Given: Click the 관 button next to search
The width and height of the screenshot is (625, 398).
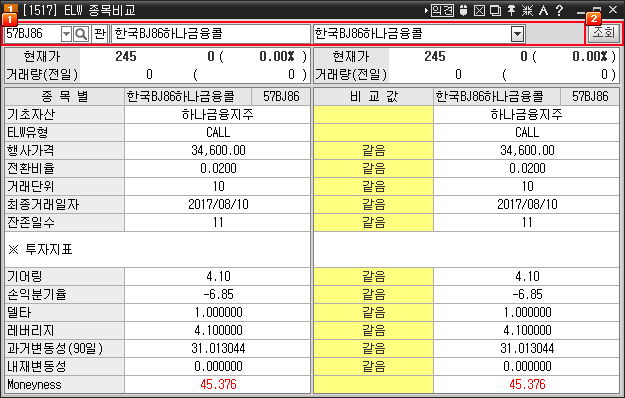Looking at the screenshot, I should (100, 34).
